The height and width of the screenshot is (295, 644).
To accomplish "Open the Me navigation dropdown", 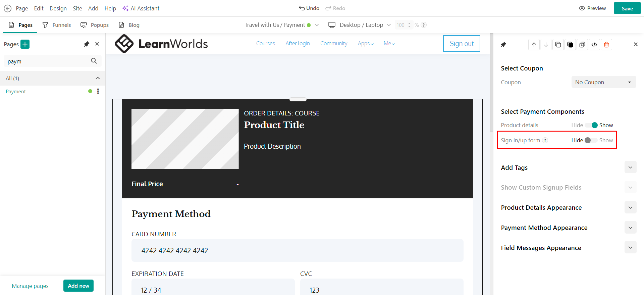I will pos(389,44).
